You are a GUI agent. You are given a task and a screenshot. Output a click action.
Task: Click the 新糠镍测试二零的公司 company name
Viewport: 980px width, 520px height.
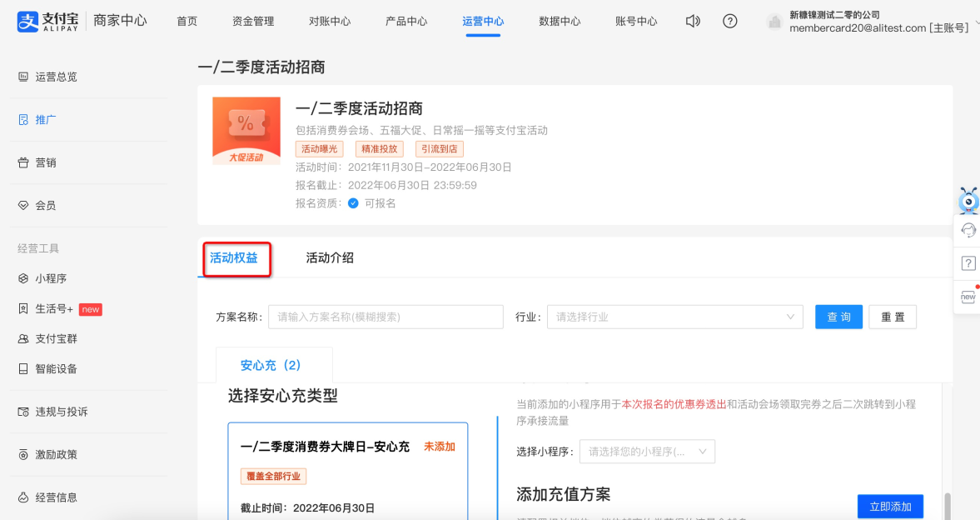(834, 14)
